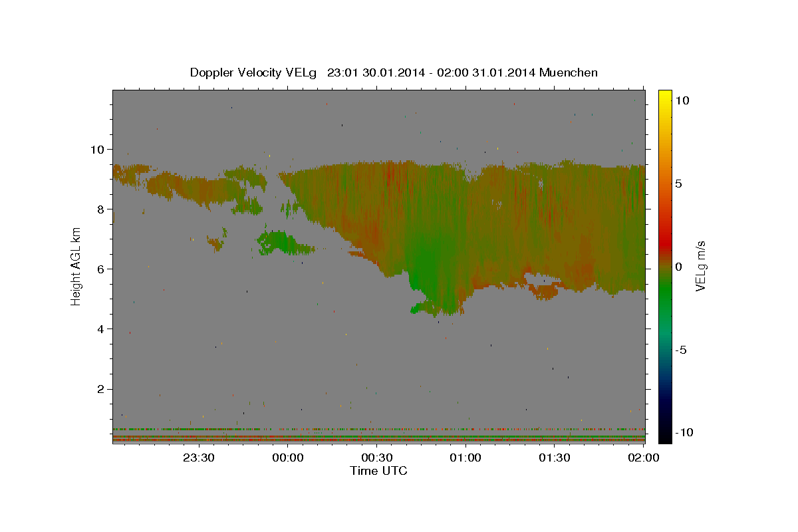The image size is (798, 532).
Task: Click the 23:30 time tick label
Action: coord(199,458)
